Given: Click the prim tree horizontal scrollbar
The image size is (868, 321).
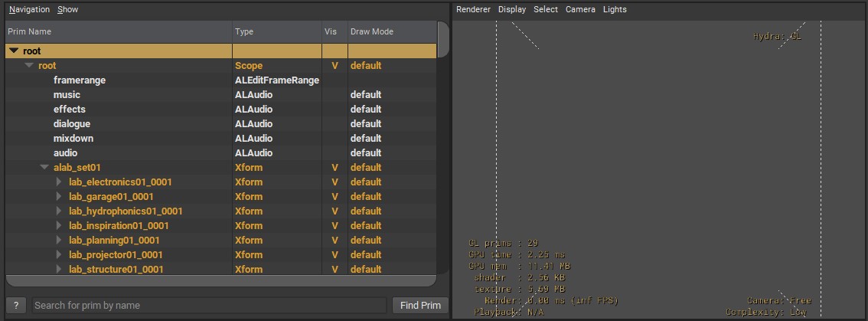Looking at the screenshot, I should [221, 280].
